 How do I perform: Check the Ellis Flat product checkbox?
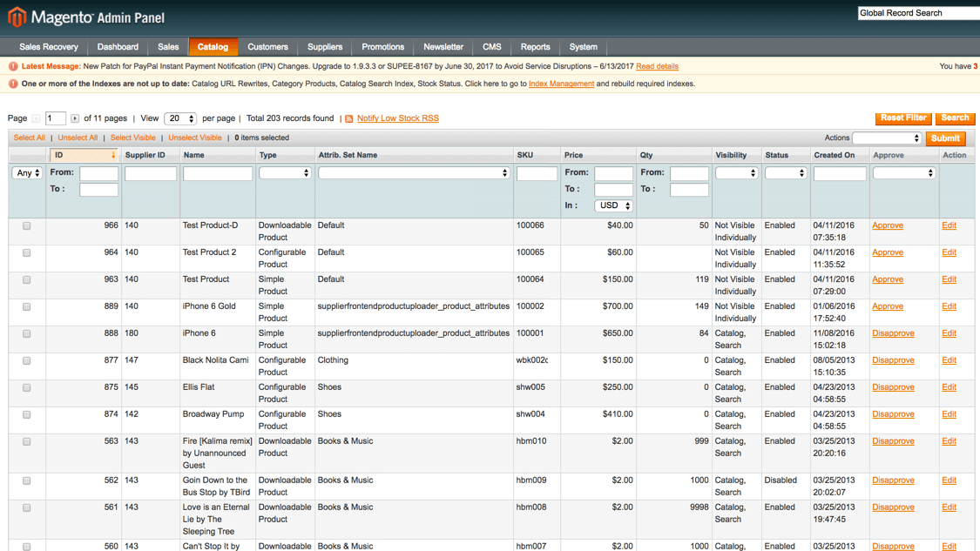click(x=27, y=387)
